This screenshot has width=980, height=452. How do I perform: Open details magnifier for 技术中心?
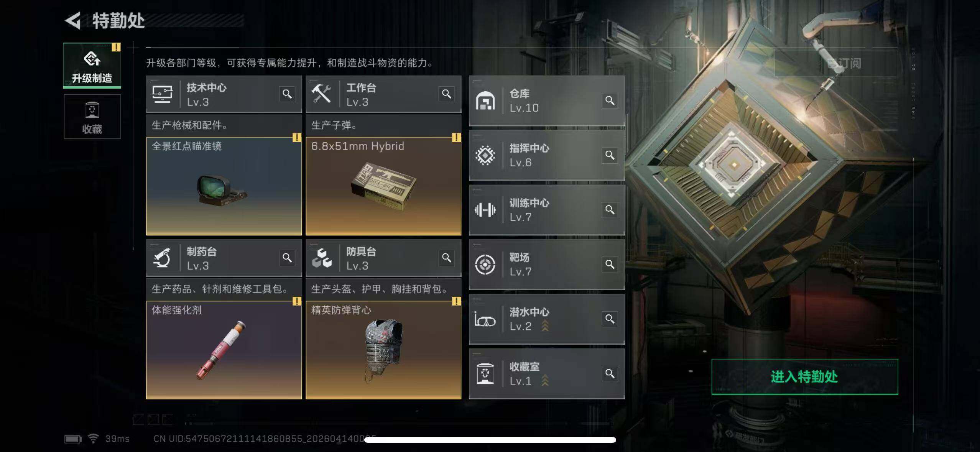287,94
